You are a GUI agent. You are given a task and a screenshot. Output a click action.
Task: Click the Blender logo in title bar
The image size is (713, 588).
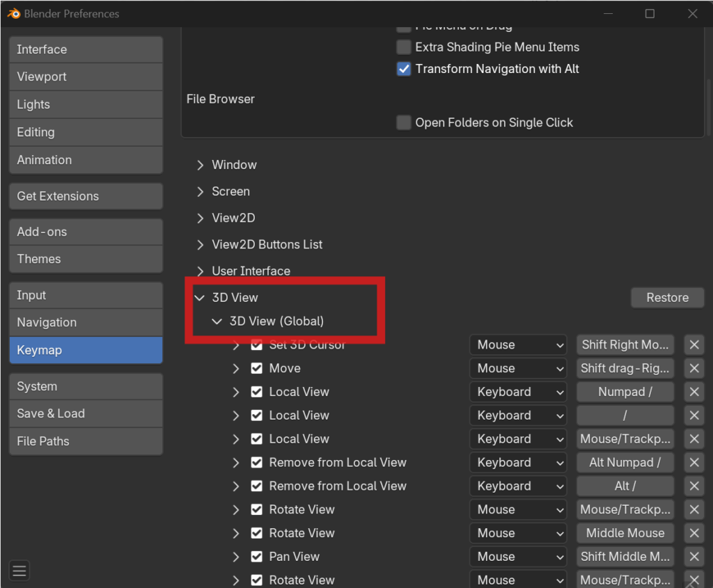pyautogui.click(x=14, y=13)
